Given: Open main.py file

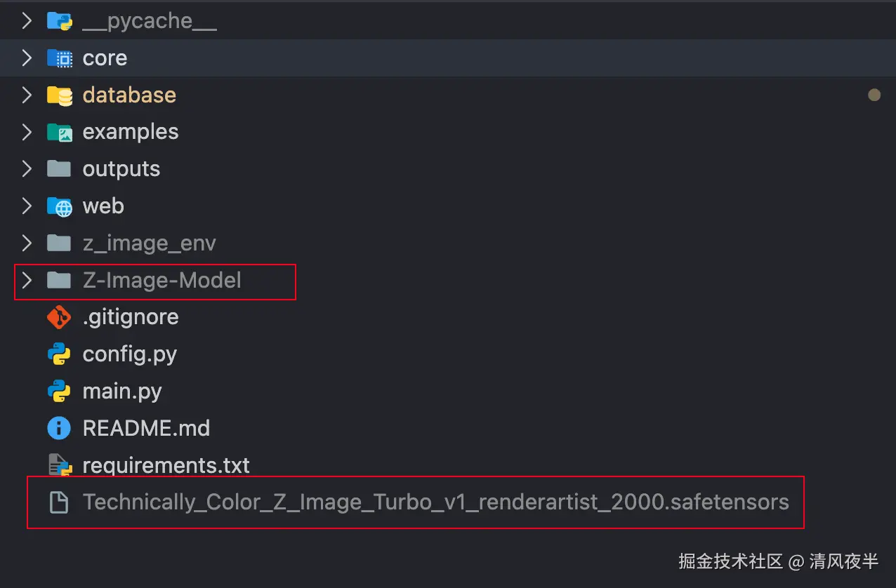Looking at the screenshot, I should (x=122, y=391).
